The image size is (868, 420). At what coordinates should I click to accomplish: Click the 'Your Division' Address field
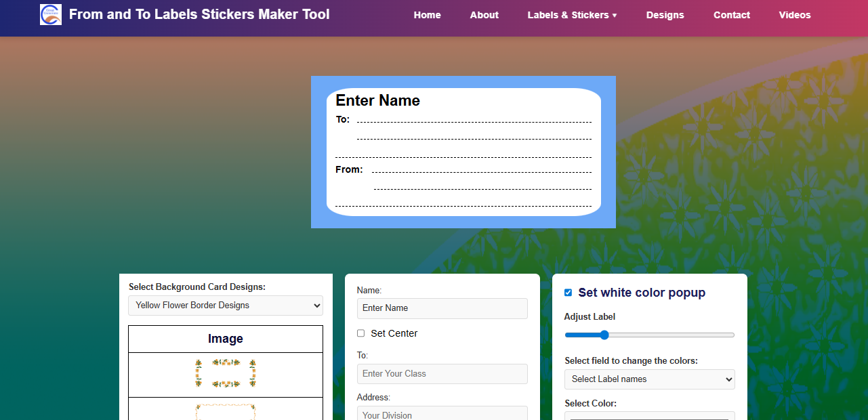[442, 413]
